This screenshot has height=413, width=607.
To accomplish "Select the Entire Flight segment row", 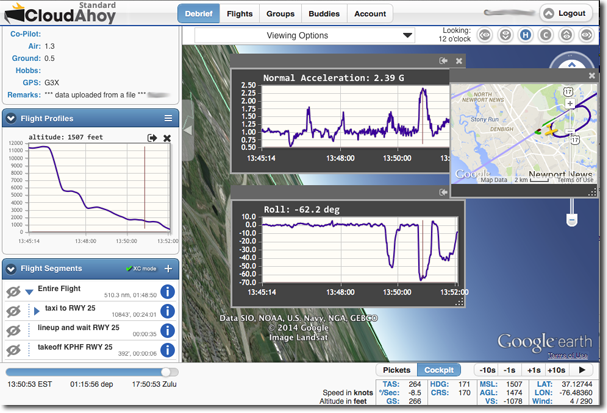I will pyautogui.click(x=91, y=292).
